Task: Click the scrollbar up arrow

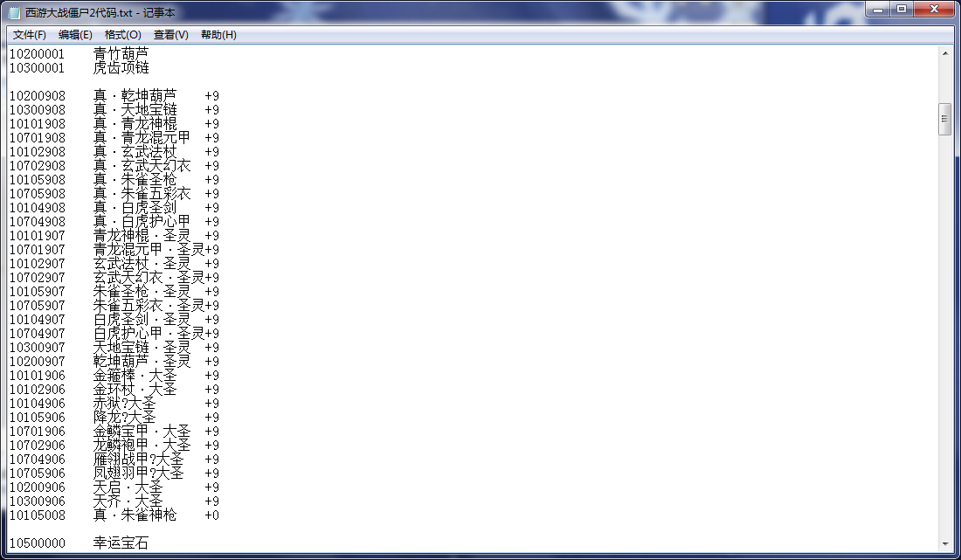Action: click(x=944, y=54)
